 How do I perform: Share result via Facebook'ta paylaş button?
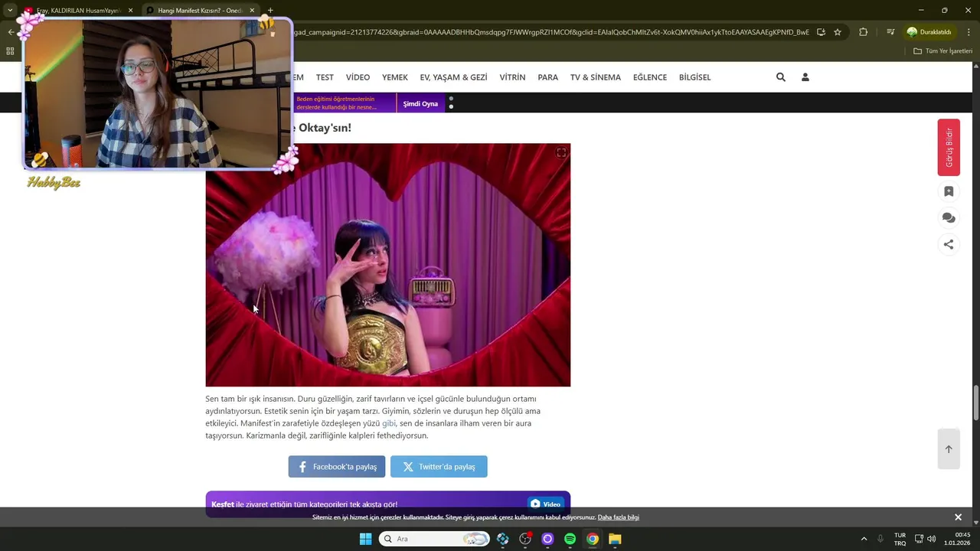tap(337, 467)
